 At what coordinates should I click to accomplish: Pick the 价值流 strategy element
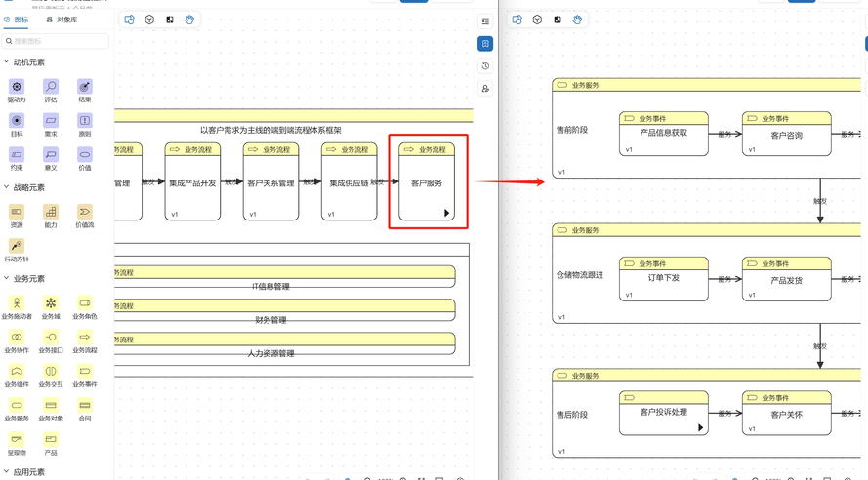click(85, 213)
